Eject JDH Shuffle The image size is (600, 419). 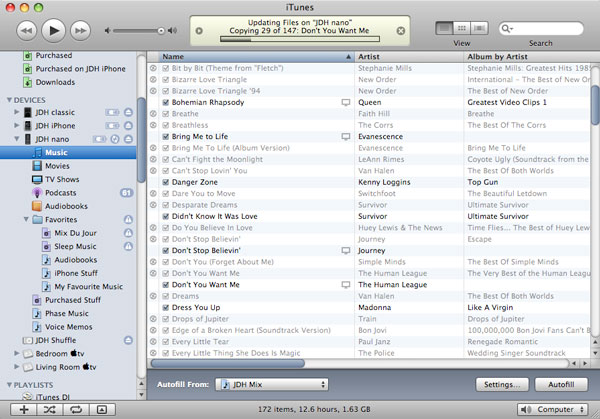pyautogui.click(x=128, y=340)
